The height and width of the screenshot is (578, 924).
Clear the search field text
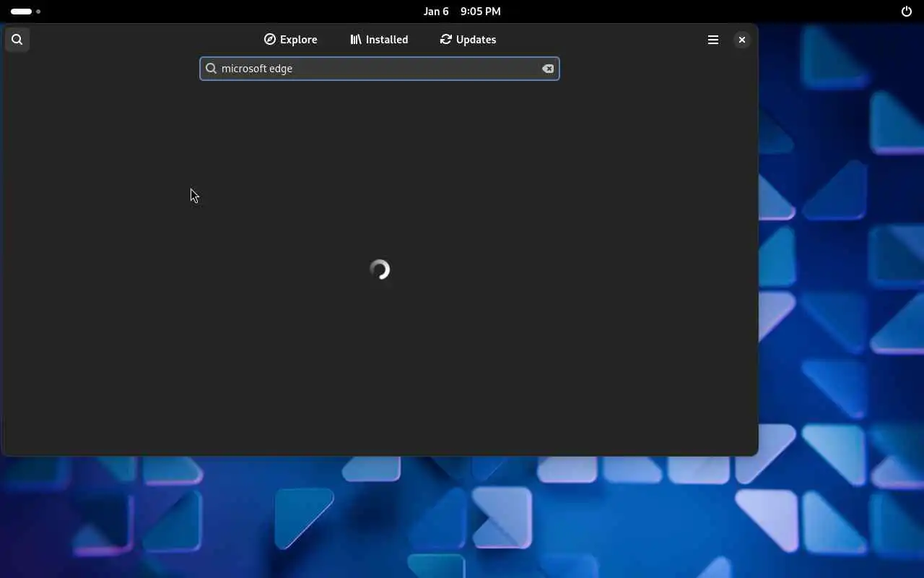coord(548,69)
